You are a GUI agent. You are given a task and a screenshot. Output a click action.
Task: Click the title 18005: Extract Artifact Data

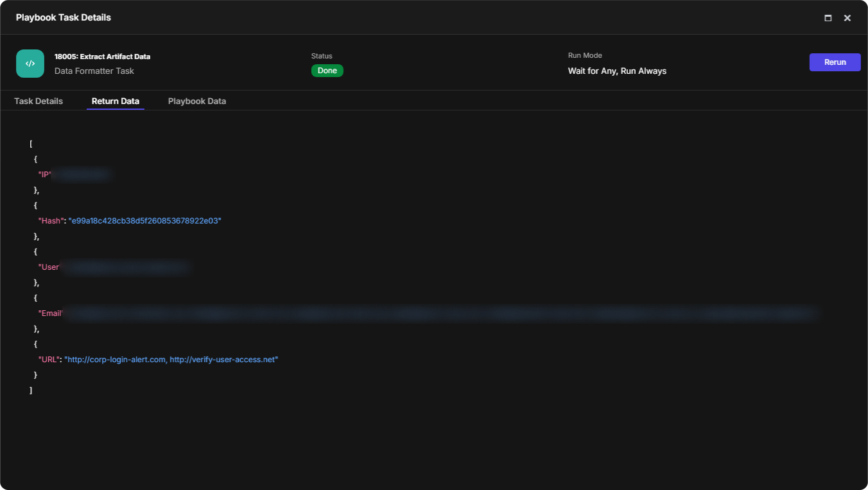pos(103,57)
